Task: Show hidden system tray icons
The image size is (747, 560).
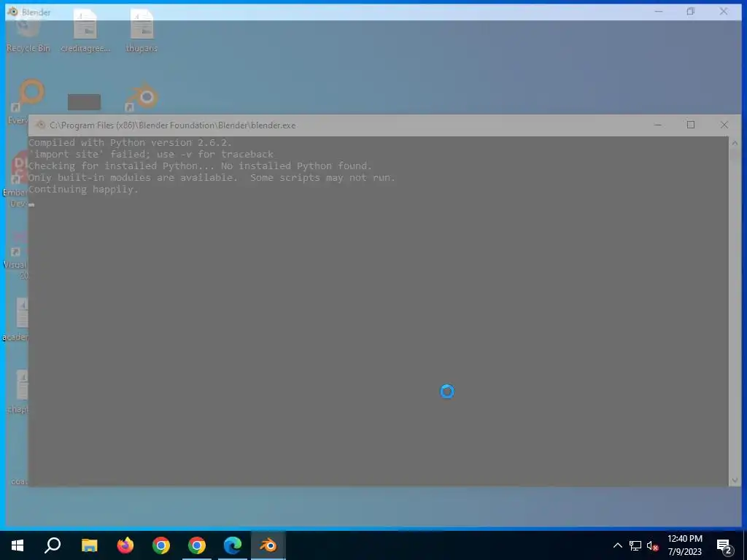Action: 617,545
